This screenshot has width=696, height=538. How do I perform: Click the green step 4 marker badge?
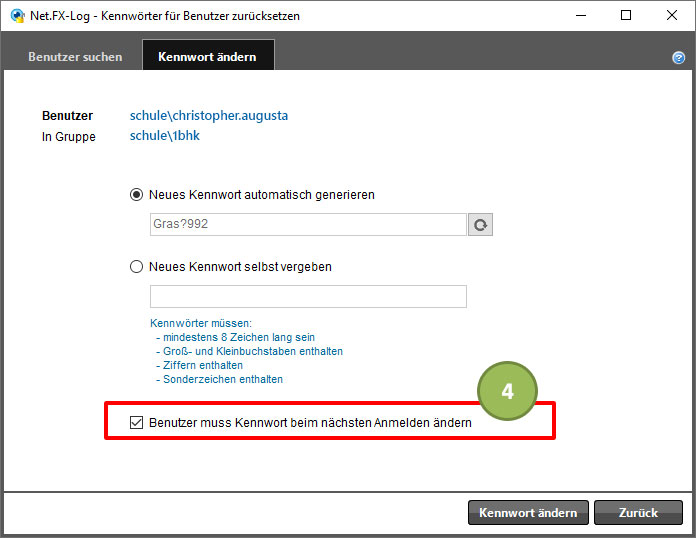[507, 391]
